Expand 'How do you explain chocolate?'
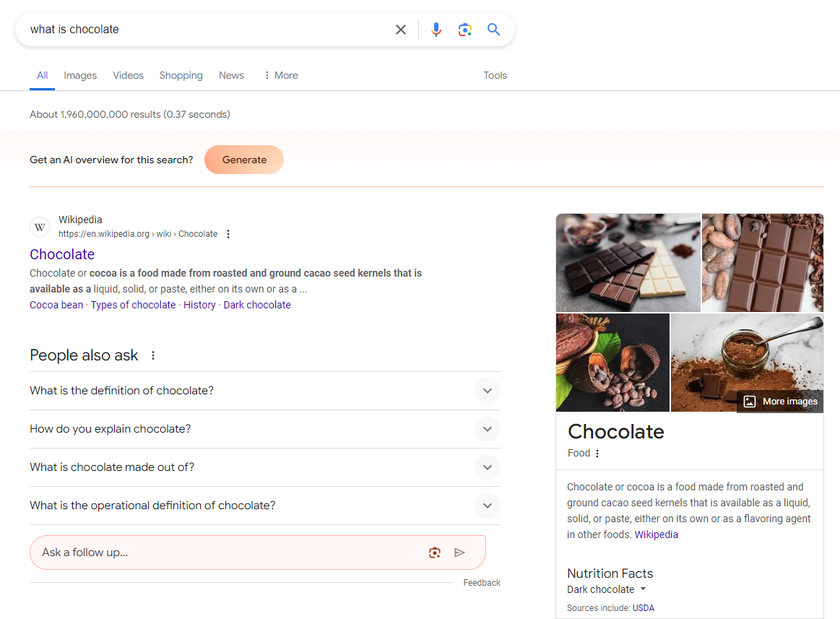Image resolution: width=840 pixels, height=619 pixels. (264, 429)
